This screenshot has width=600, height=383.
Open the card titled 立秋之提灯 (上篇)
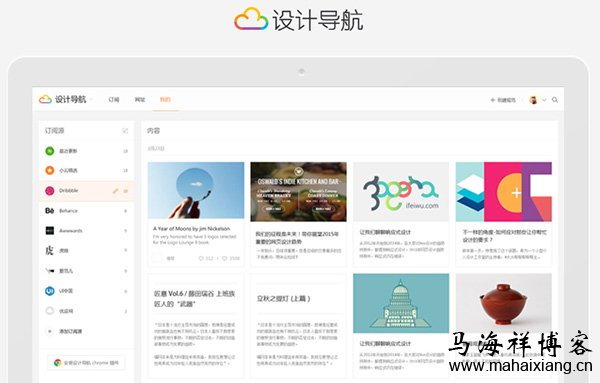298,325
